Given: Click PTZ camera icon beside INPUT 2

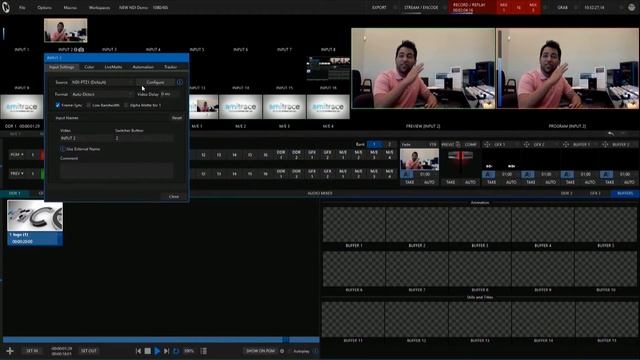Looking at the screenshot, I should [80, 50].
